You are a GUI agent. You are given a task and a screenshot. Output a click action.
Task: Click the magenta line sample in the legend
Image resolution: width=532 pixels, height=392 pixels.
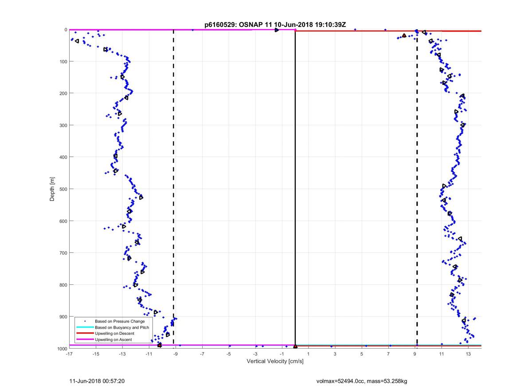[85, 339]
